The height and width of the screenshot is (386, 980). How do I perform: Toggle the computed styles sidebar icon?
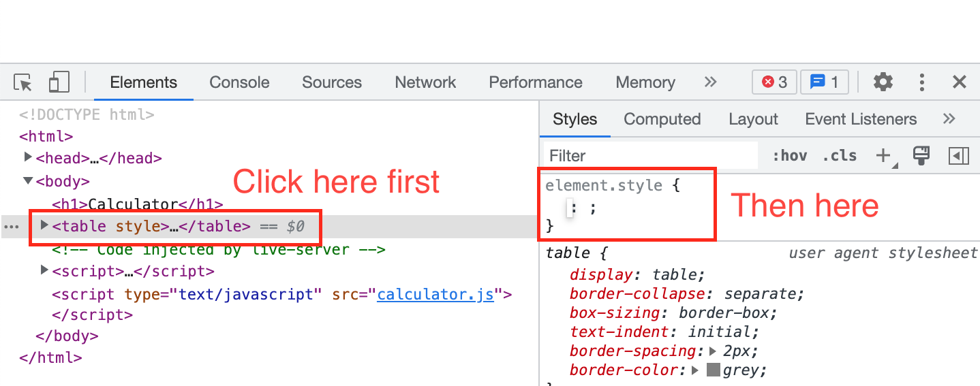click(x=958, y=156)
